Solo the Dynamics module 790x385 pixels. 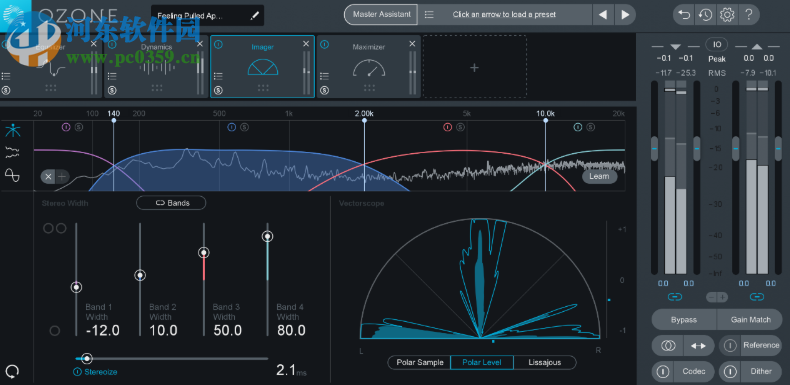[x=112, y=91]
